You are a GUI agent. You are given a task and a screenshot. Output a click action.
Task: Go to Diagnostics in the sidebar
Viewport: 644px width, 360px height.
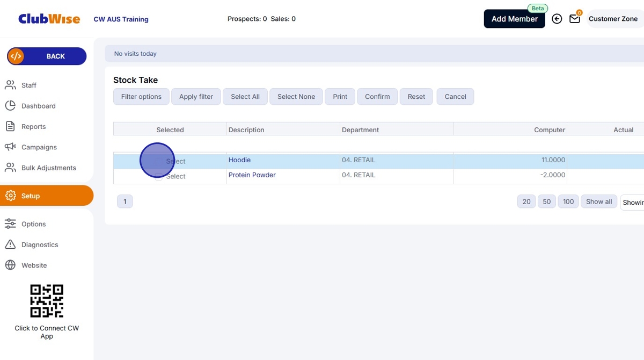point(40,244)
